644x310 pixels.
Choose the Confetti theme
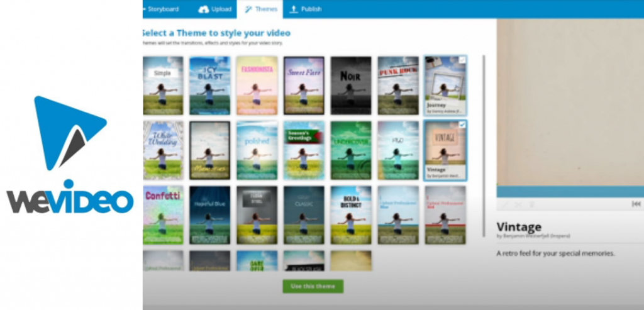click(163, 215)
